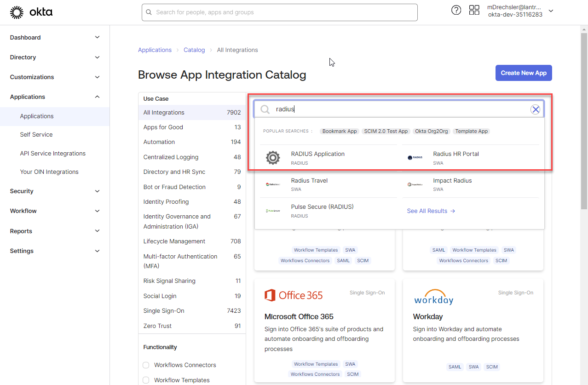
Task: Select Bot or Fraud Detection filter
Action: tap(192, 187)
